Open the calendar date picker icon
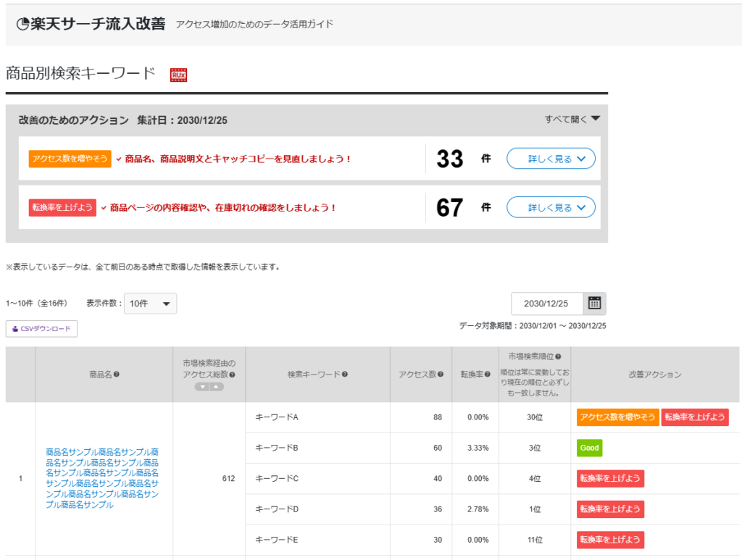Viewport: 742px width, 560px height. 595,304
